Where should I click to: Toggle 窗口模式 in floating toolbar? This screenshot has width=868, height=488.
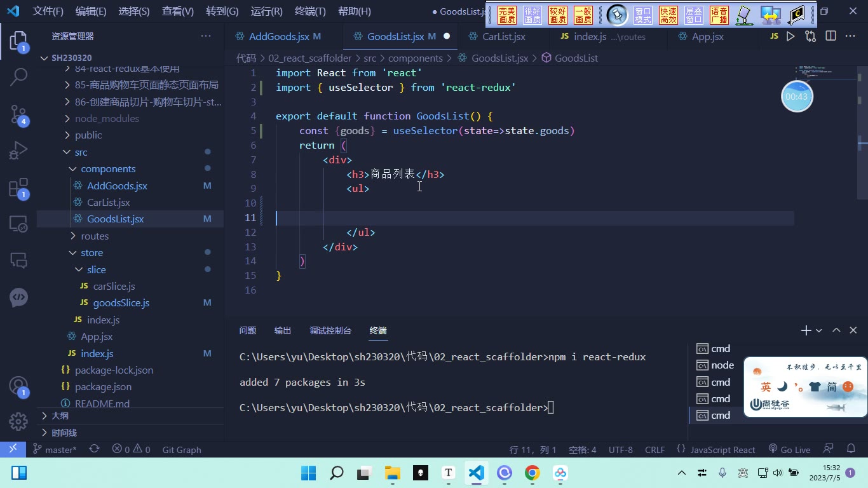[643, 15]
